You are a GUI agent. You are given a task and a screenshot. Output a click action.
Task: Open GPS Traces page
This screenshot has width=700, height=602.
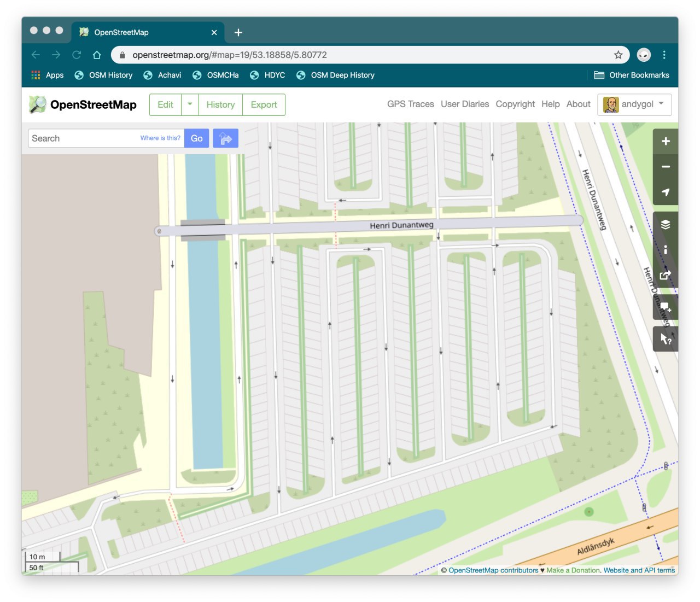(x=411, y=104)
